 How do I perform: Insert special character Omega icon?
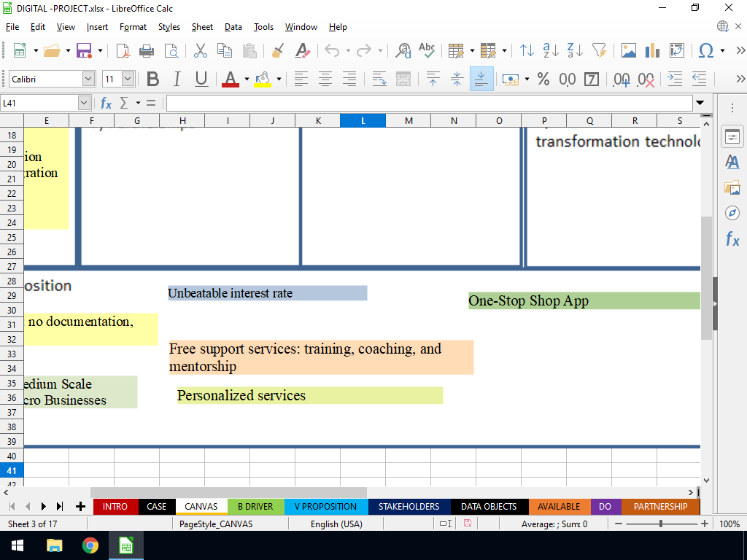(x=706, y=50)
